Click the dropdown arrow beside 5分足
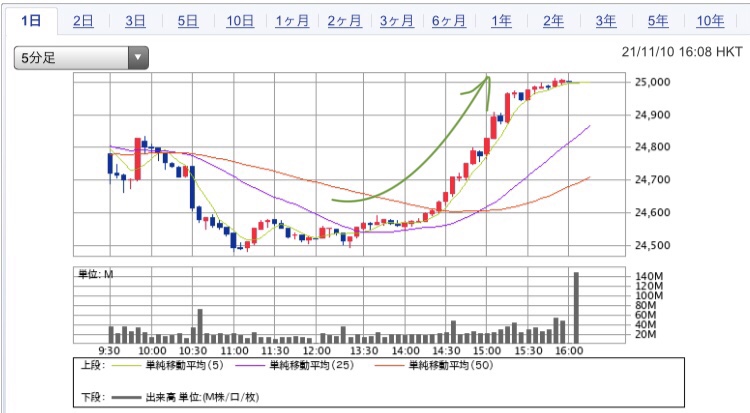This screenshot has height=413, width=750. point(138,58)
